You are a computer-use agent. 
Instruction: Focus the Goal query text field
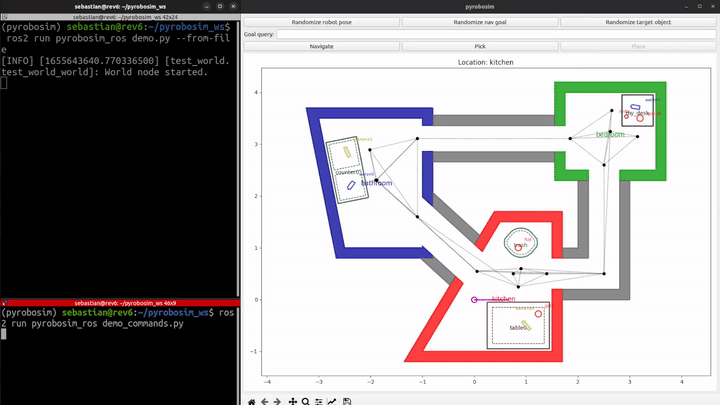tap(496, 34)
